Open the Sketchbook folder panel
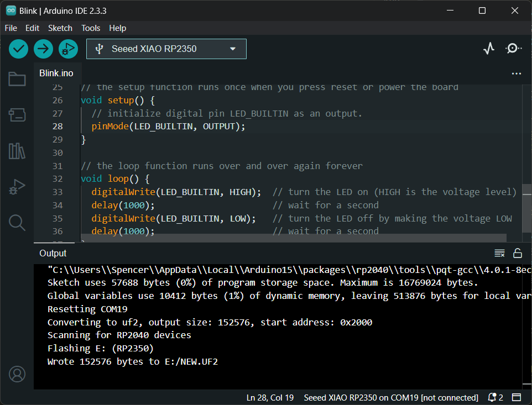 click(17, 79)
